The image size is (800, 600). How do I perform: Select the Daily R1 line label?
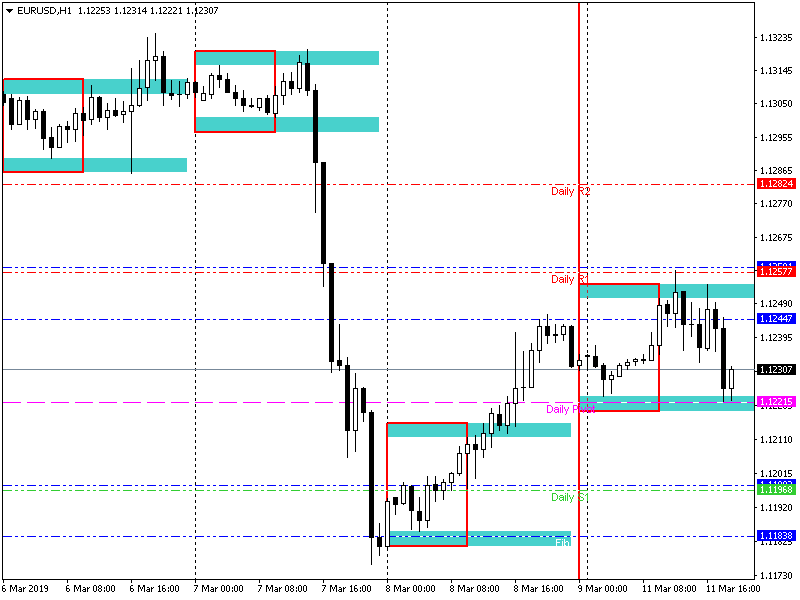[569, 279]
